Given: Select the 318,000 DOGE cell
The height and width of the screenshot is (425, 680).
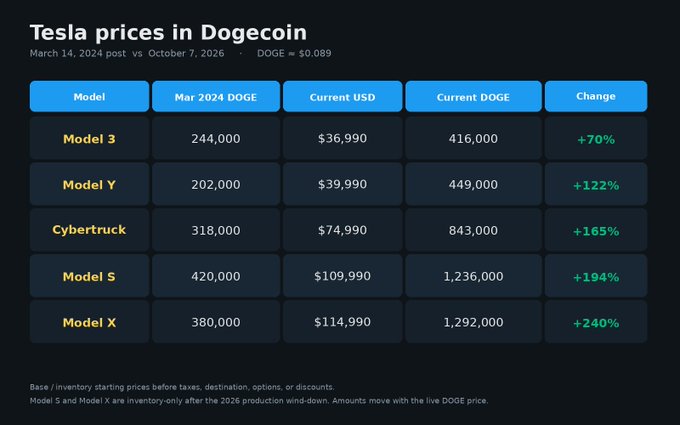Looking at the screenshot, I should pos(216,230).
